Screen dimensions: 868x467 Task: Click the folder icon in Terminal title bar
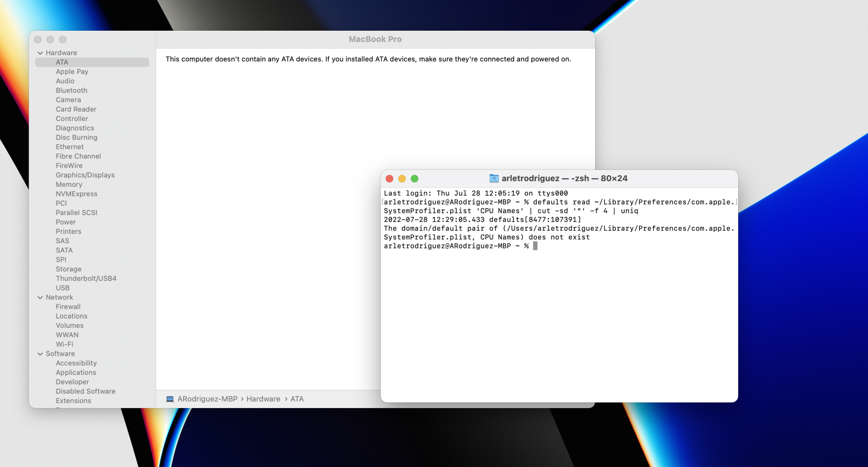pyautogui.click(x=494, y=178)
